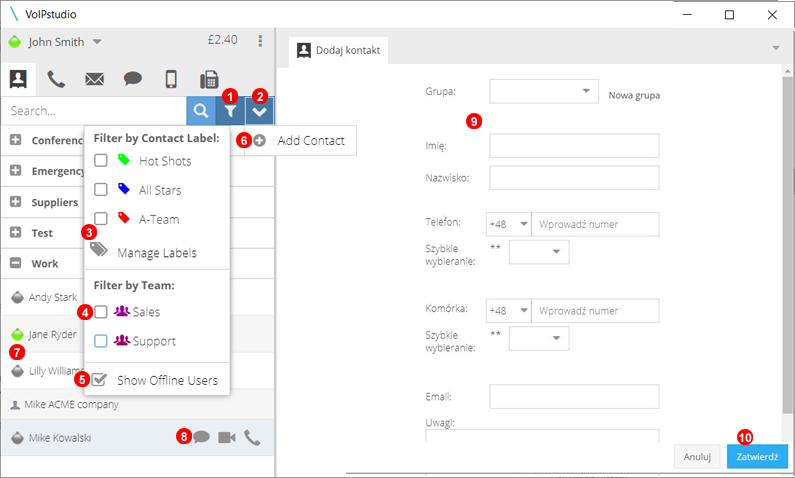Toggle the contact filter funnel button
Viewport: 795px width, 478px height.
click(230, 111)
